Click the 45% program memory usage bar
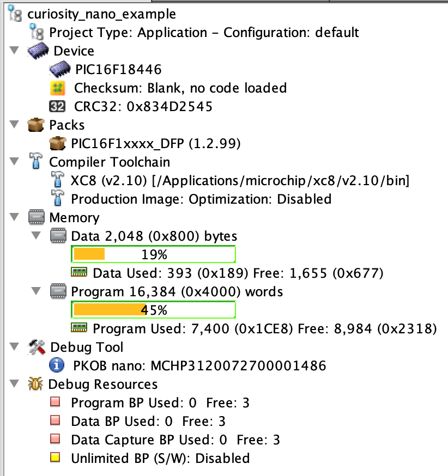448x476 pixels. point(154,310)
